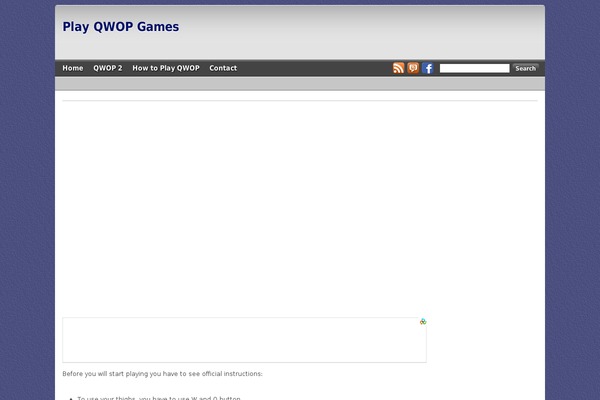
Task: Focus the search text field
Action: pyautogui.click(x=474, y=68)
